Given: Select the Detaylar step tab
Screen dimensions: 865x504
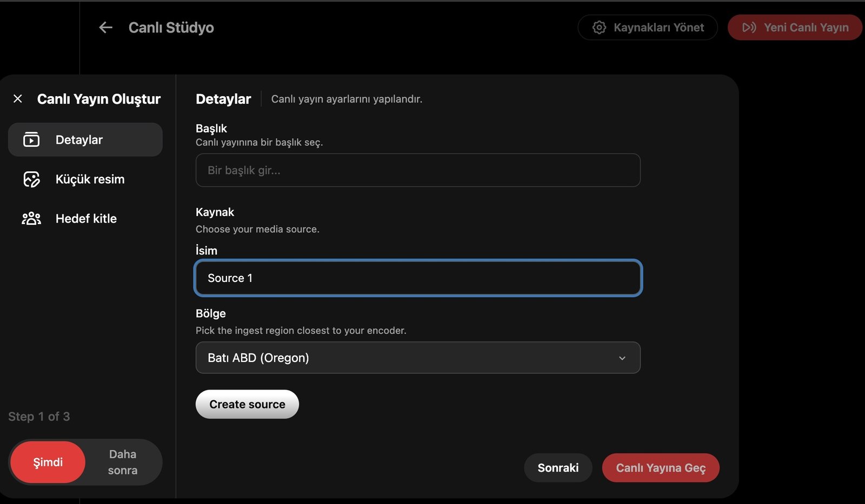Looking at the screenshot, I should [x=85, y=140].
